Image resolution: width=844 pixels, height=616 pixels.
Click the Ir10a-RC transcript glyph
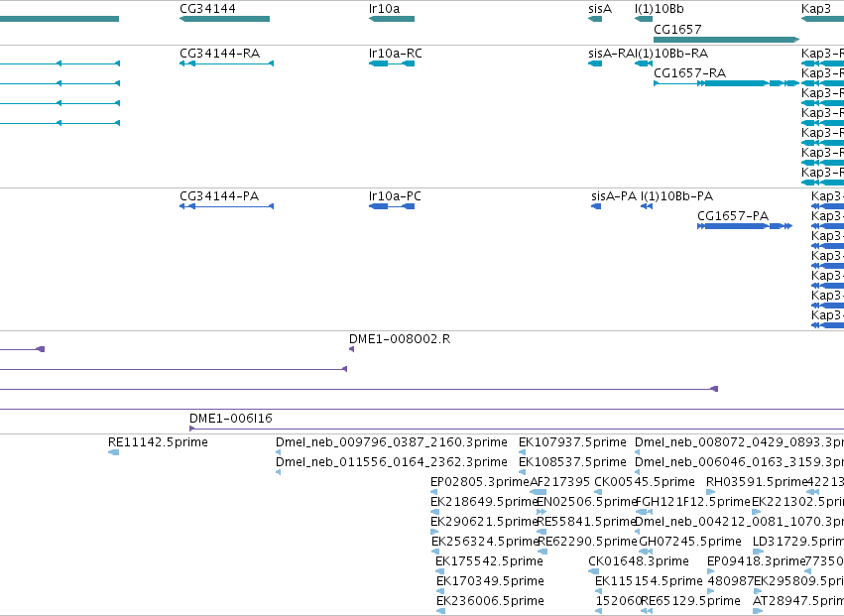[x=392, y=63]
